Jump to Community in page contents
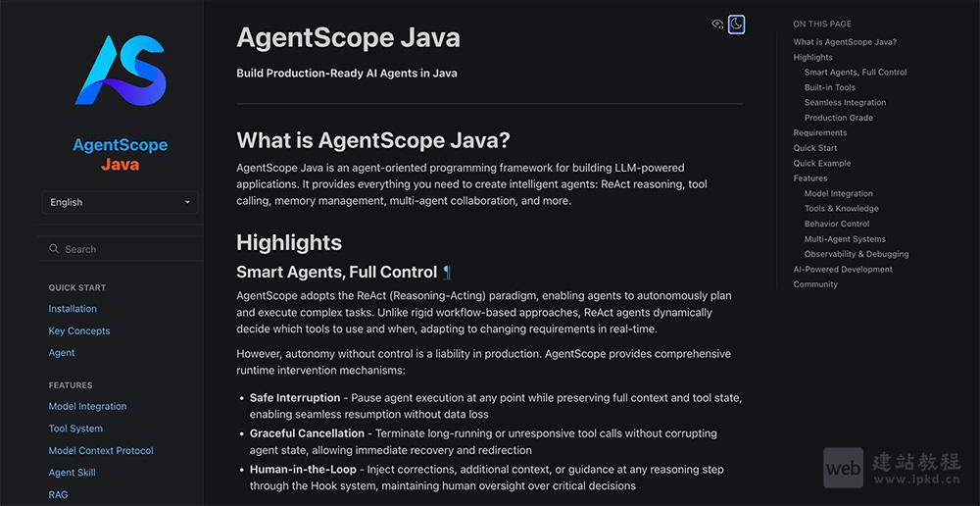Image resolution: width=980 pixels, height=506 pixels. click(x=815, y=284)
